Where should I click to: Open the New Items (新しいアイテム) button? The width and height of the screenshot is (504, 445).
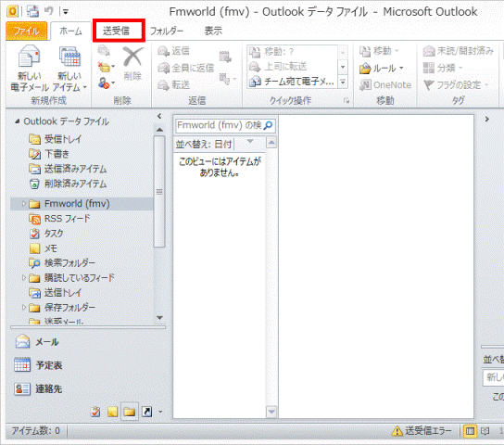click(69, 69)
